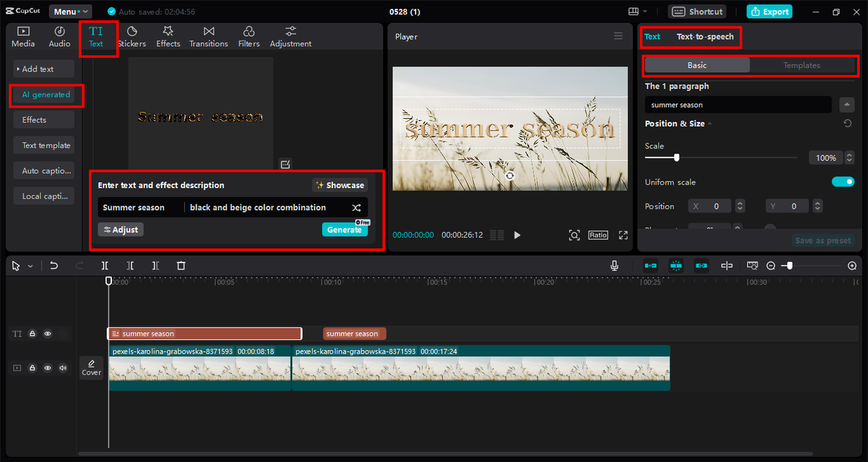This screenshot has height=462, width=868.
Task: Open the Adjustment panel tab
Action: (x=291, y=37)
